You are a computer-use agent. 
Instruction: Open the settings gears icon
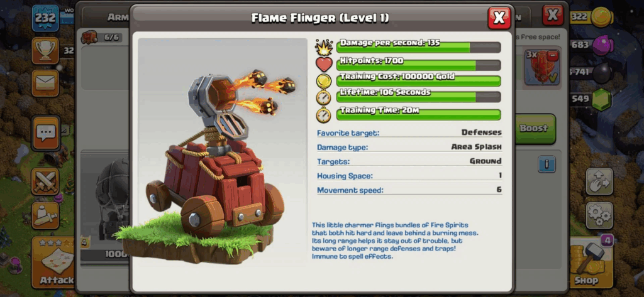click(x=599, y=215)
